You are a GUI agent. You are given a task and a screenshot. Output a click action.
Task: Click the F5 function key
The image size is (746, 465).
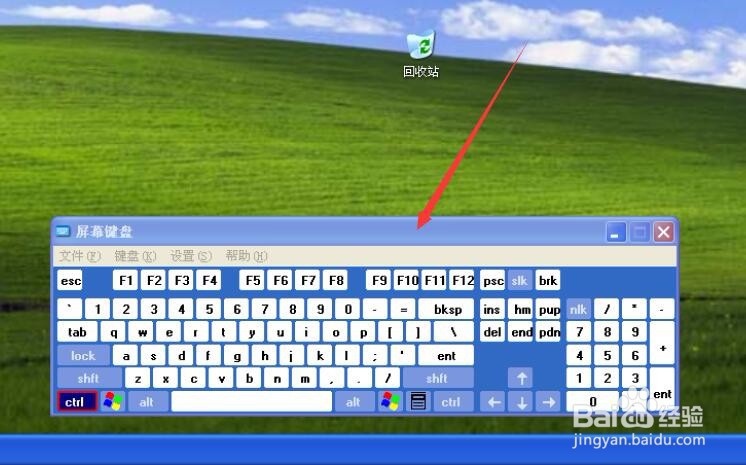point(252,280)
